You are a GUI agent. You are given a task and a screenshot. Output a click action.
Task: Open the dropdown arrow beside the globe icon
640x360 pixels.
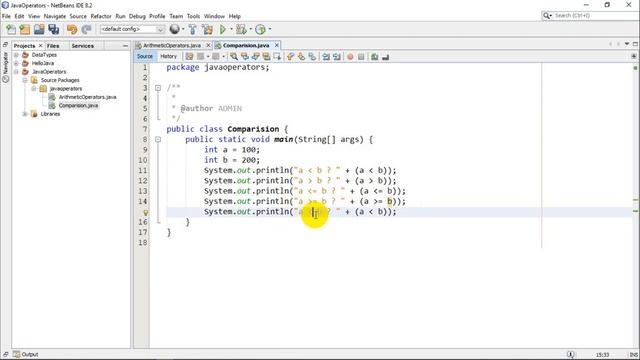[x=183, y=29]
